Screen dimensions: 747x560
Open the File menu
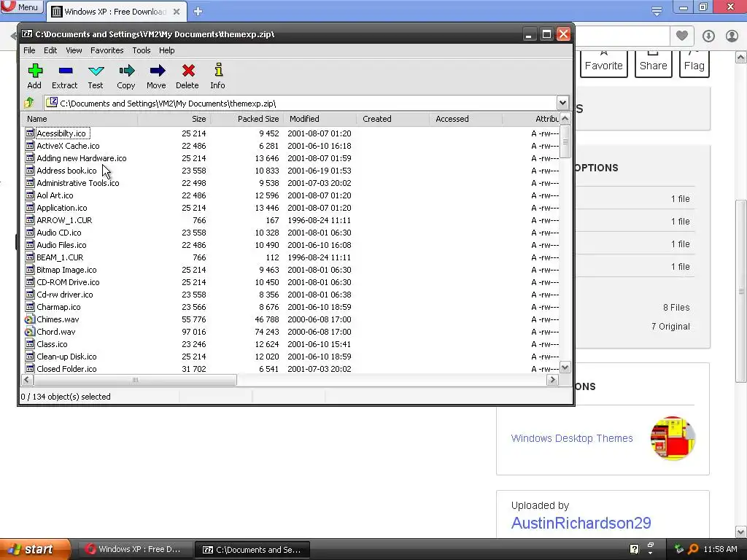(x=29, y=50)
